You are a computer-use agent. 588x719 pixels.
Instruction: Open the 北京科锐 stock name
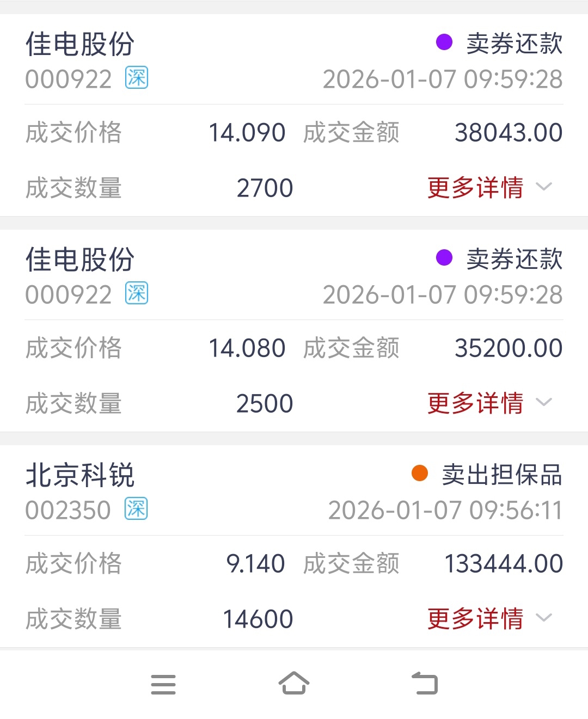pos(80,475)
